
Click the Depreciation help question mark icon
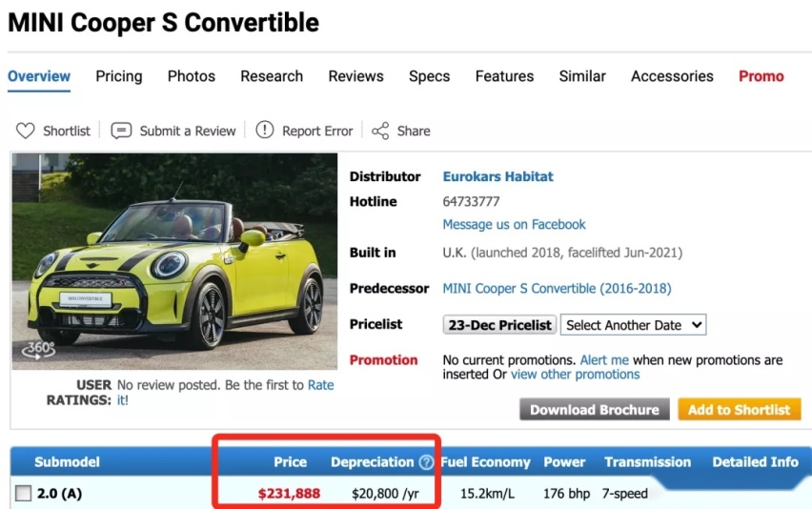tap(426, 462)
